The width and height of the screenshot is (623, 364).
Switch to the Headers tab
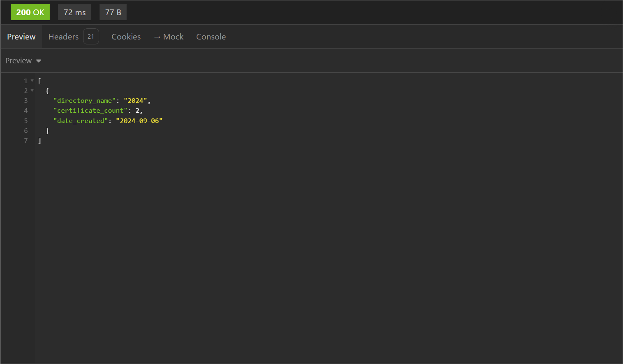(x=63, y=36)
